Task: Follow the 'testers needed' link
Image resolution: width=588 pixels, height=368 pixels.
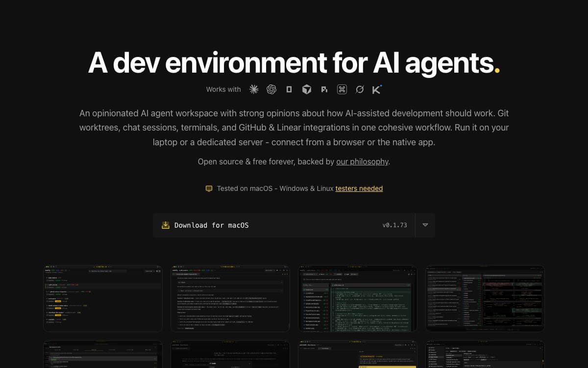Action: 359,188
